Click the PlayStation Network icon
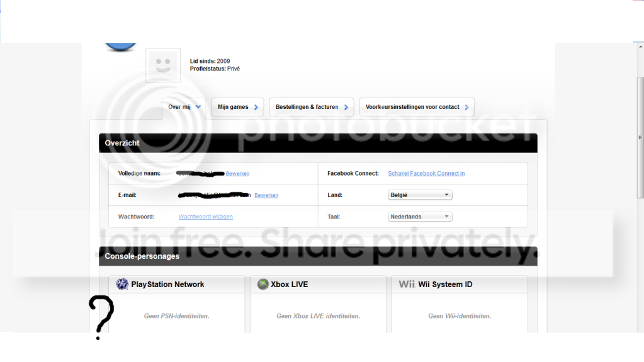The image size is (644, 362). pyautogui.click(x=122, y=284)
